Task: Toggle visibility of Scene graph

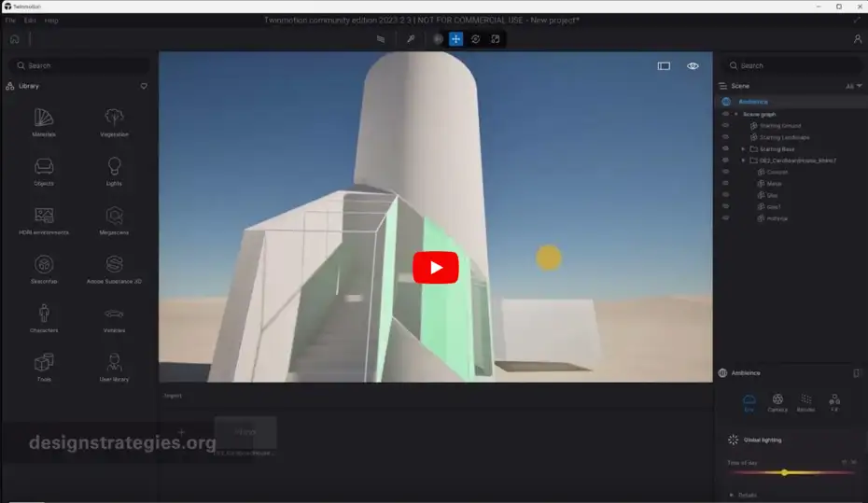Action: tap(725, 114)
